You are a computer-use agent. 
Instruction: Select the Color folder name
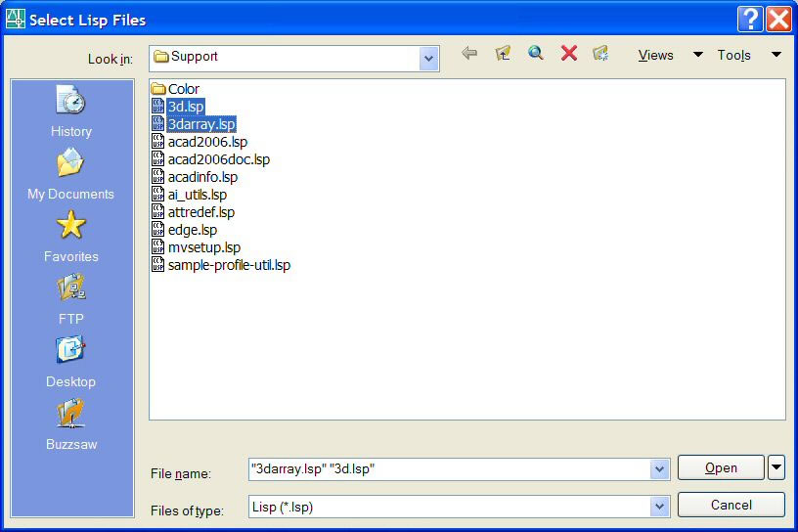(x=184, y=89)
